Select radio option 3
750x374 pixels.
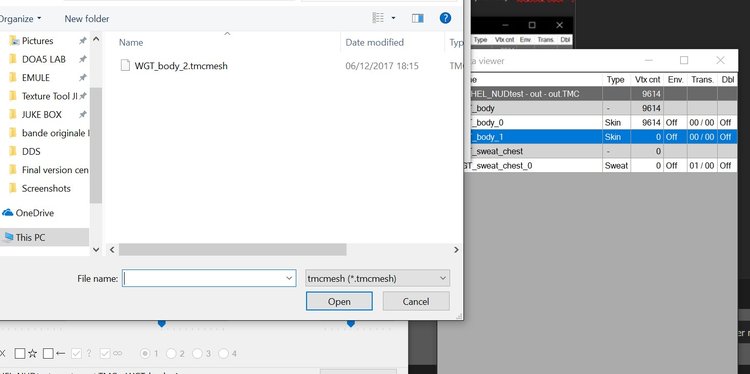(198, 354)
